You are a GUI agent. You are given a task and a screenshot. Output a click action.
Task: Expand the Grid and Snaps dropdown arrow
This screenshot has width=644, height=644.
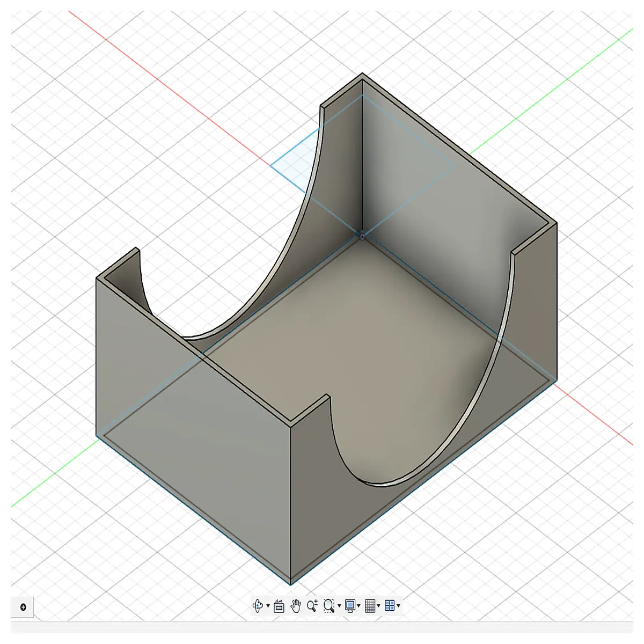click(x=378, y=606)
